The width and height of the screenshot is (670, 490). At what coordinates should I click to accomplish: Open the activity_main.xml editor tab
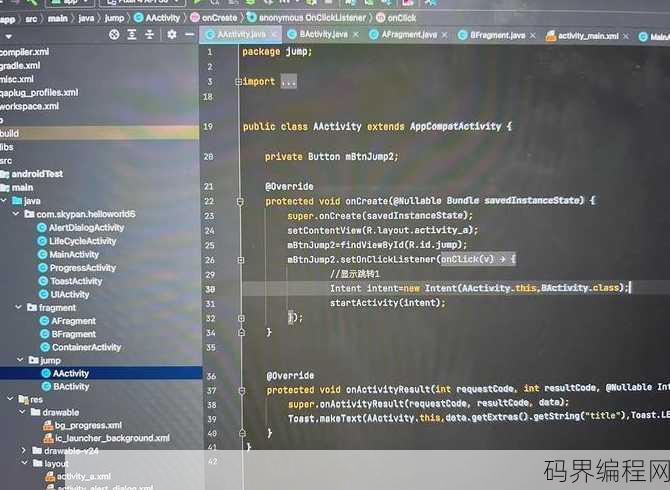[x=588, y=36]
